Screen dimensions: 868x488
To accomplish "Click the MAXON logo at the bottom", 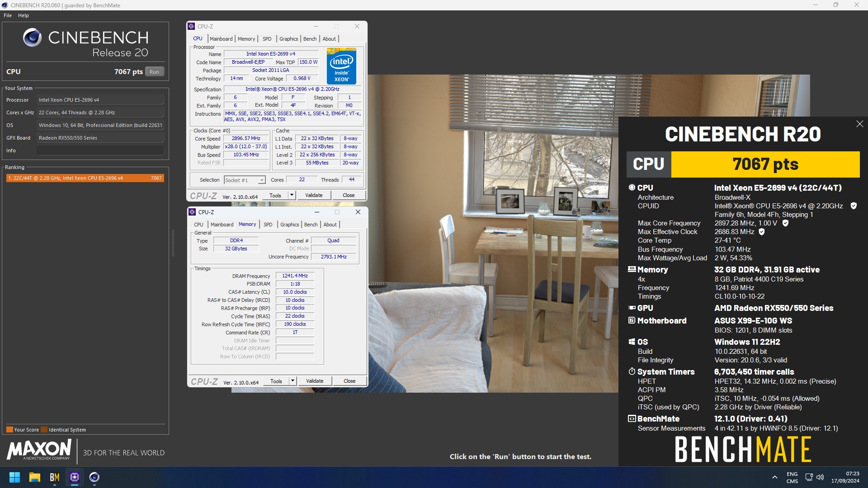I will [39, 450].
